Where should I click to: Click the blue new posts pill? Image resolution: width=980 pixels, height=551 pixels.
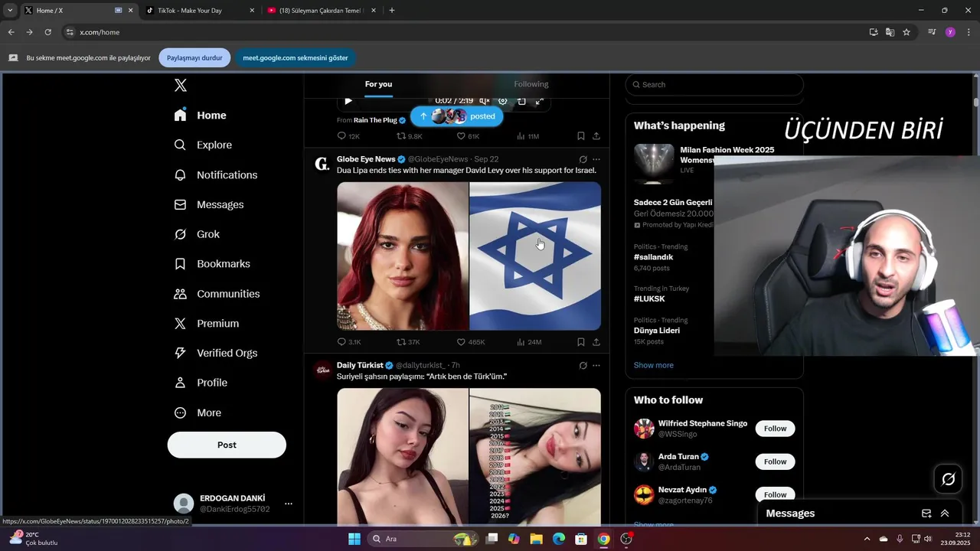[x=456, y=116]
